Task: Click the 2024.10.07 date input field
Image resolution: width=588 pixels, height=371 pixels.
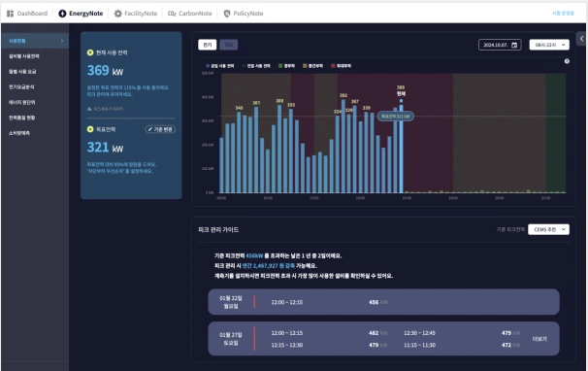Action: 500,45
